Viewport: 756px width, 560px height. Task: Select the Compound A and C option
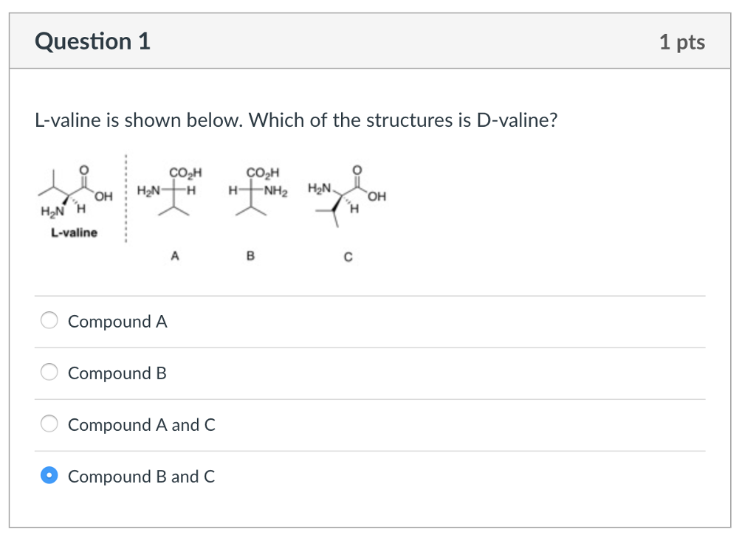[x=49, y=424]
